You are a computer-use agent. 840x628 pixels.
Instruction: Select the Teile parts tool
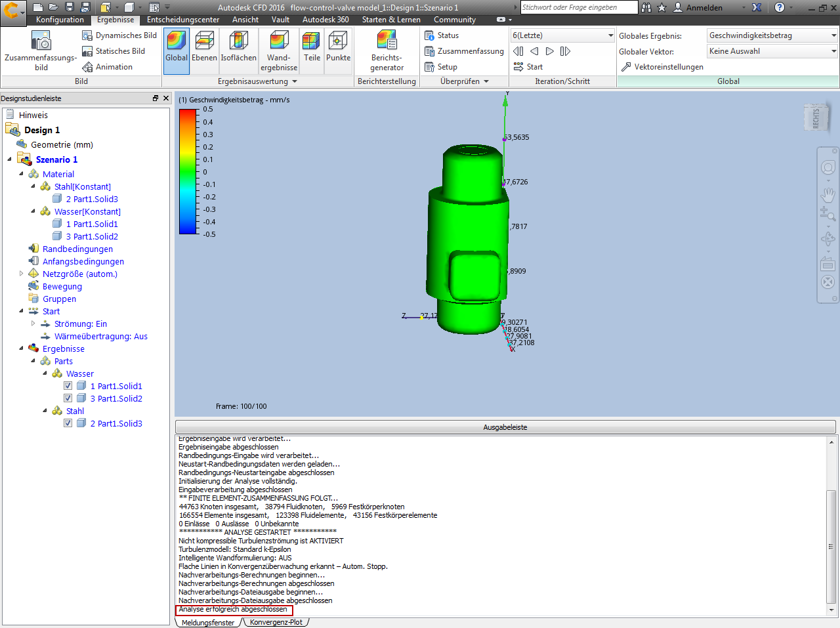(312, 51)
